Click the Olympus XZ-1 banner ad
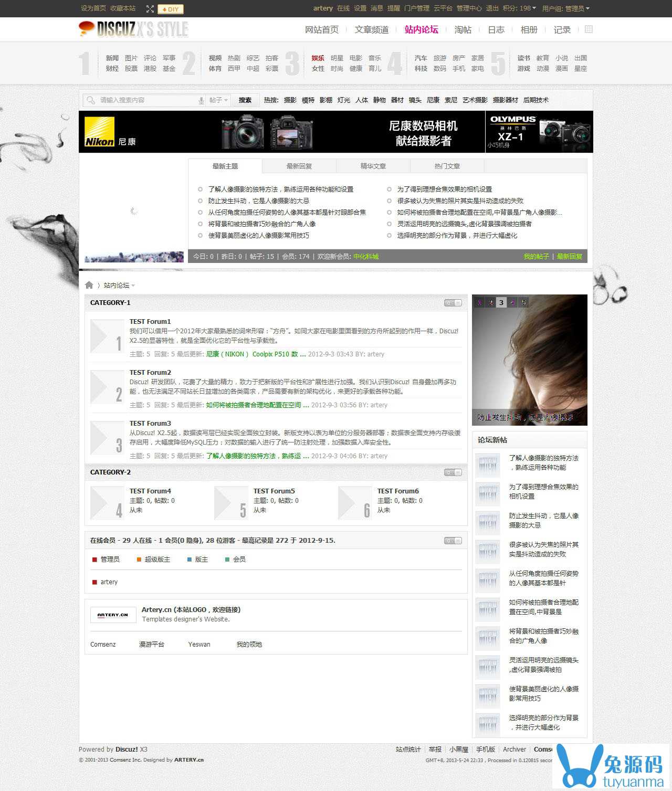The image size is (672, 791). (x=539, y=132)
